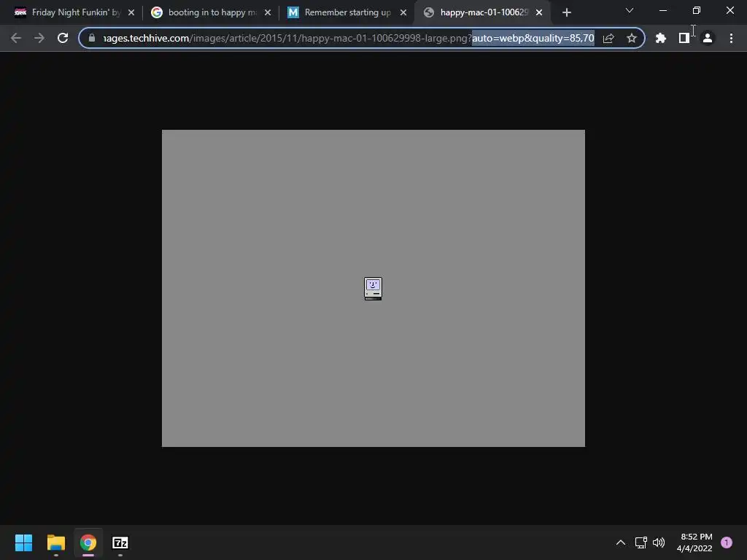Click the happy Mac image
747x560 pixels.
(373, 288)
